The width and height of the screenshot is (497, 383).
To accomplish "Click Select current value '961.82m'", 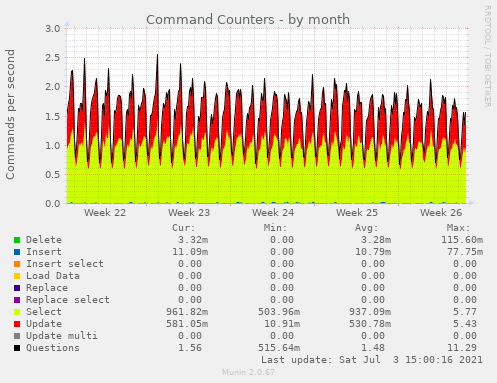I will (187, 312).
